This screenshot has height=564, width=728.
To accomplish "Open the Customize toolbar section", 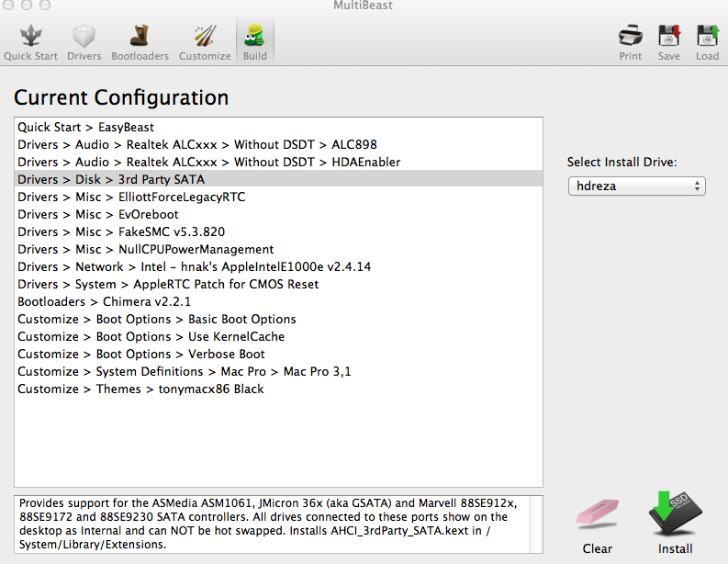I will [x=205, y=43].
